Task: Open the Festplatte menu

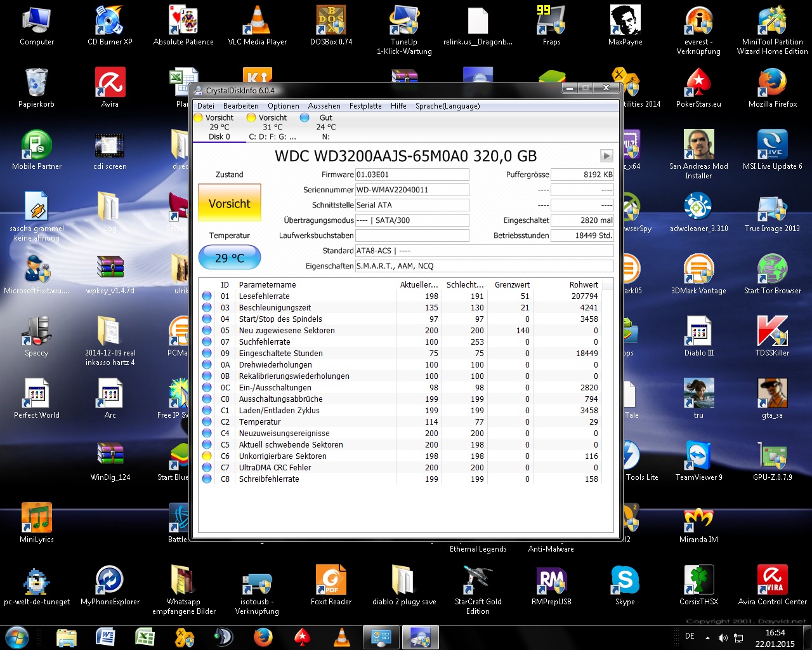Action: (x=365, y=106)
